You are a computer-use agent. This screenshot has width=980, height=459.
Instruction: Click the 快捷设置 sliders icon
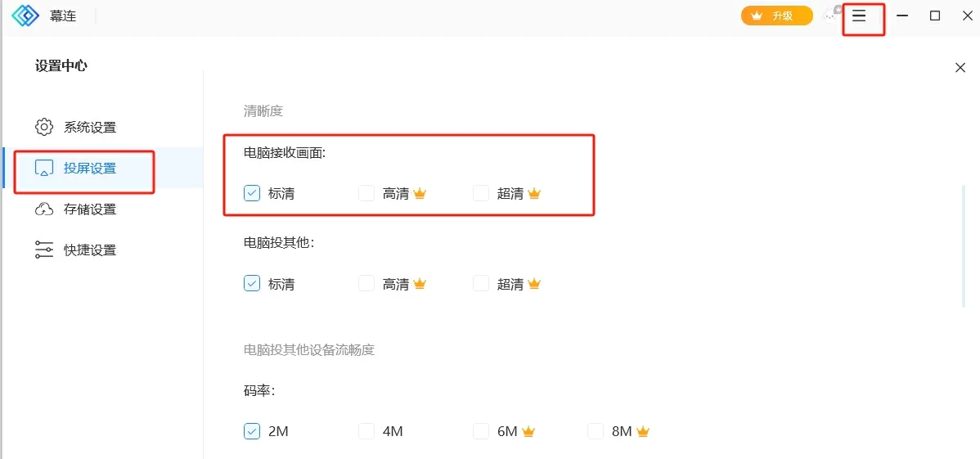[x=43, y=250]
